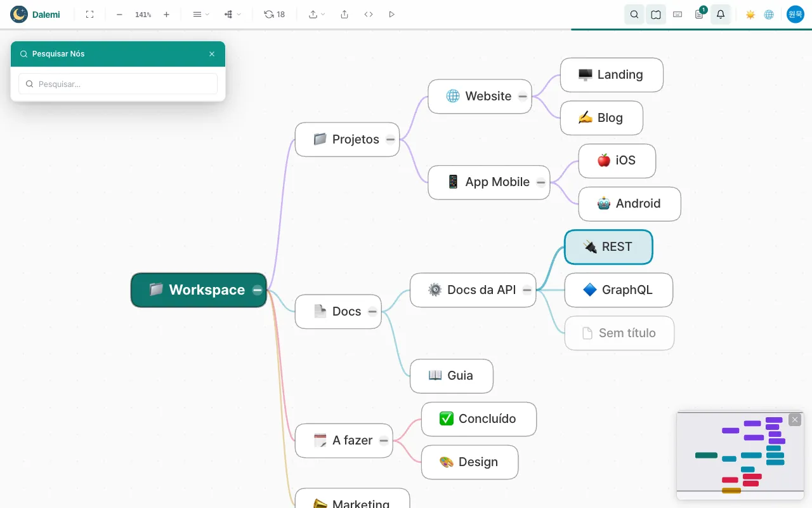
Task: Open the language globe icon
Action: coord(769,14)
